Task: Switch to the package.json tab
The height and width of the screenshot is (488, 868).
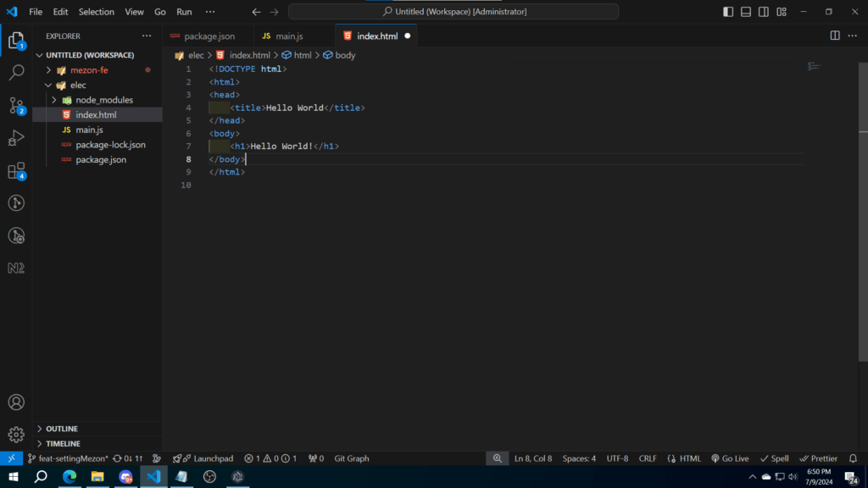Action: pyautogui.click(x=209, y=36)
